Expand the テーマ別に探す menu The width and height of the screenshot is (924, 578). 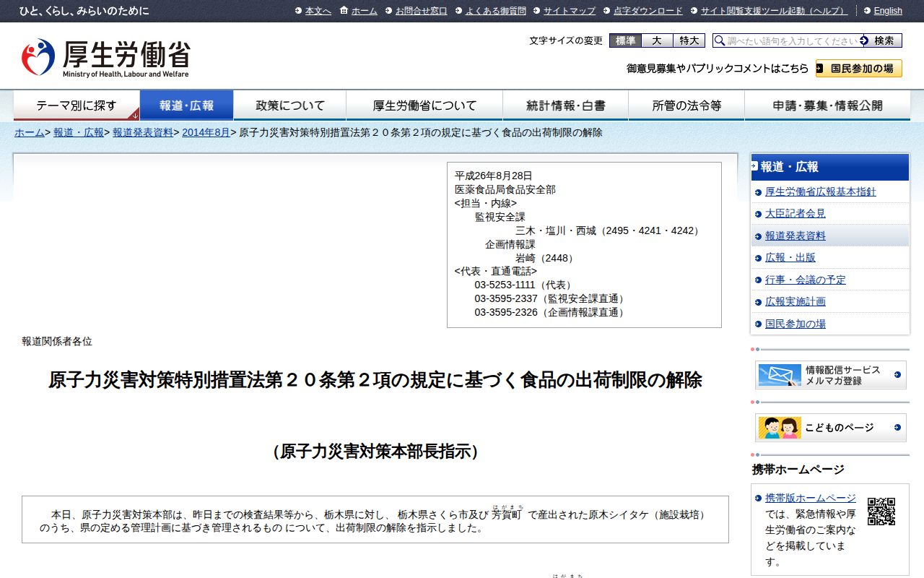click(77, 105)
